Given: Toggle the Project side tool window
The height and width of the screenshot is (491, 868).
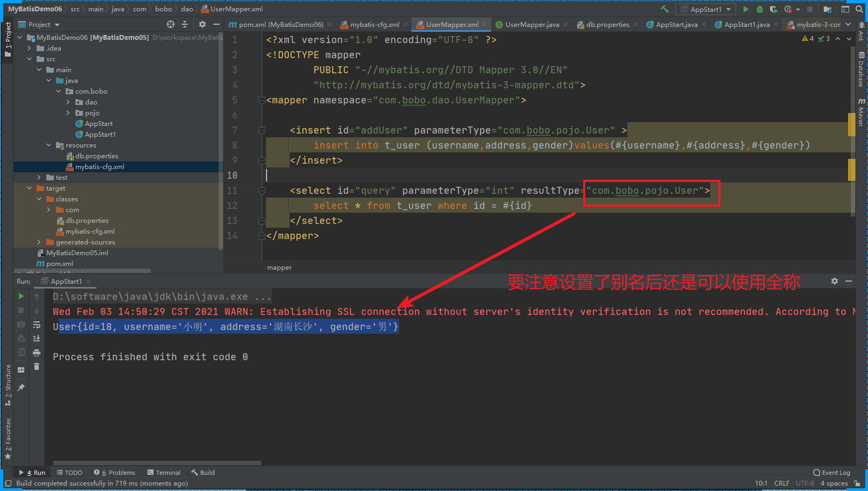Looking at the screenshot, I should (8, 39).
